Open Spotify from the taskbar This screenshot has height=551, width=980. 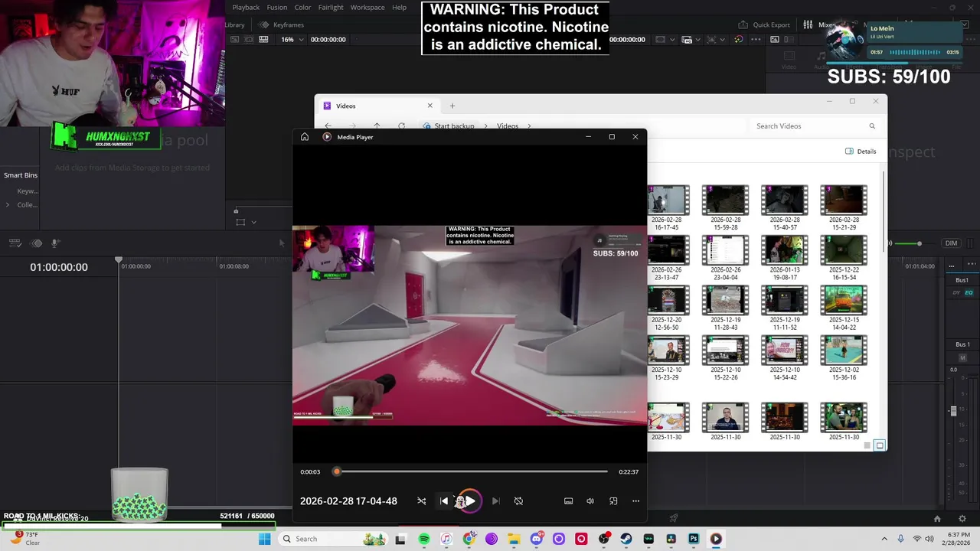point(424,539)
